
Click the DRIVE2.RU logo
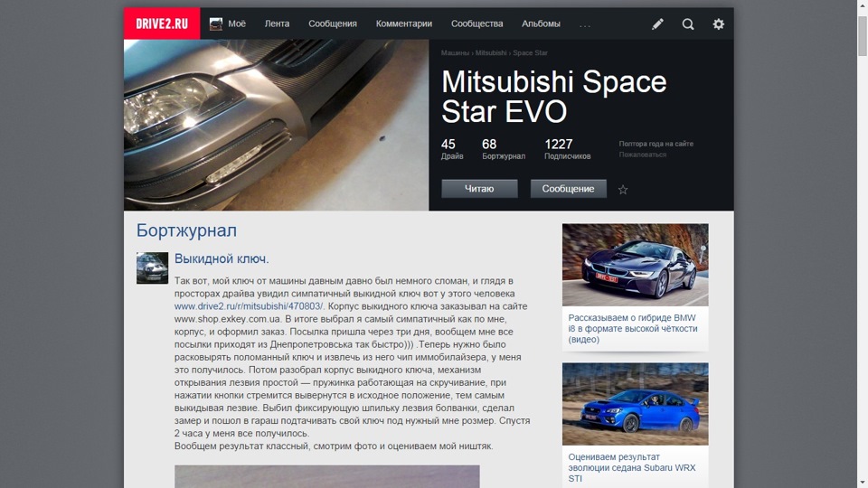pos(162,23)
